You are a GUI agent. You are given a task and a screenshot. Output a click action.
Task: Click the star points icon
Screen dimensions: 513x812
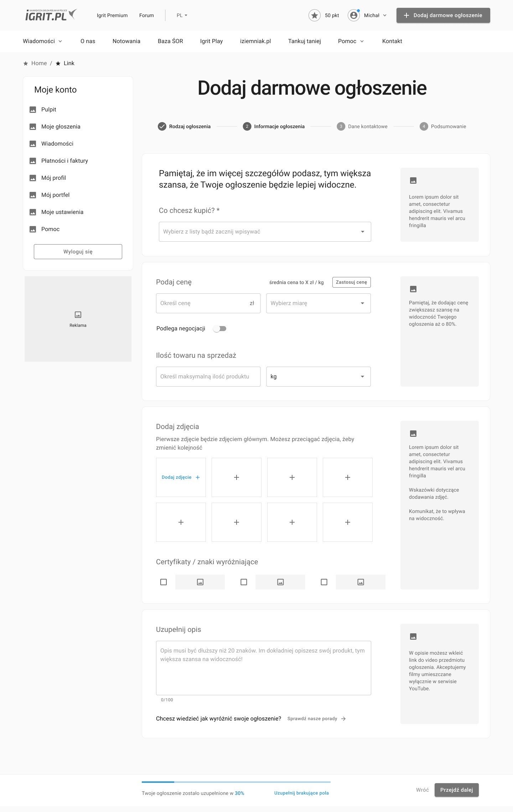[x=314, y=15]
